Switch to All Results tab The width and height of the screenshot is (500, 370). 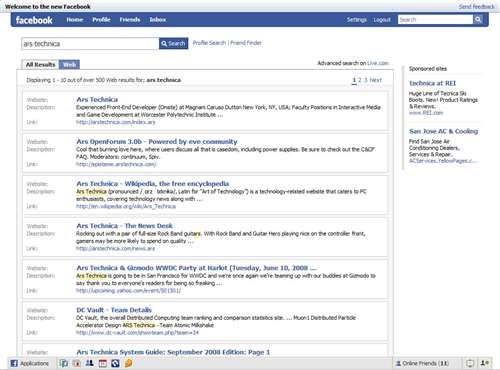click(40, 65)
